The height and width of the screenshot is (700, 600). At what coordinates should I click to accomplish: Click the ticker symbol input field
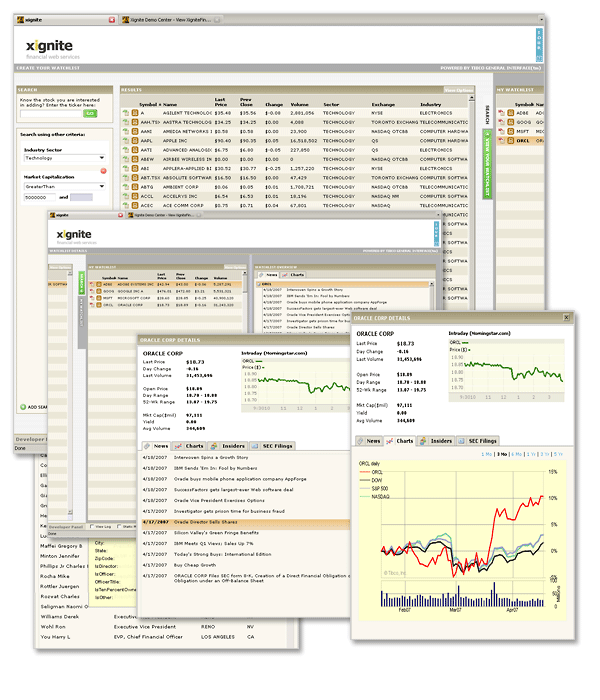[51, 114]
